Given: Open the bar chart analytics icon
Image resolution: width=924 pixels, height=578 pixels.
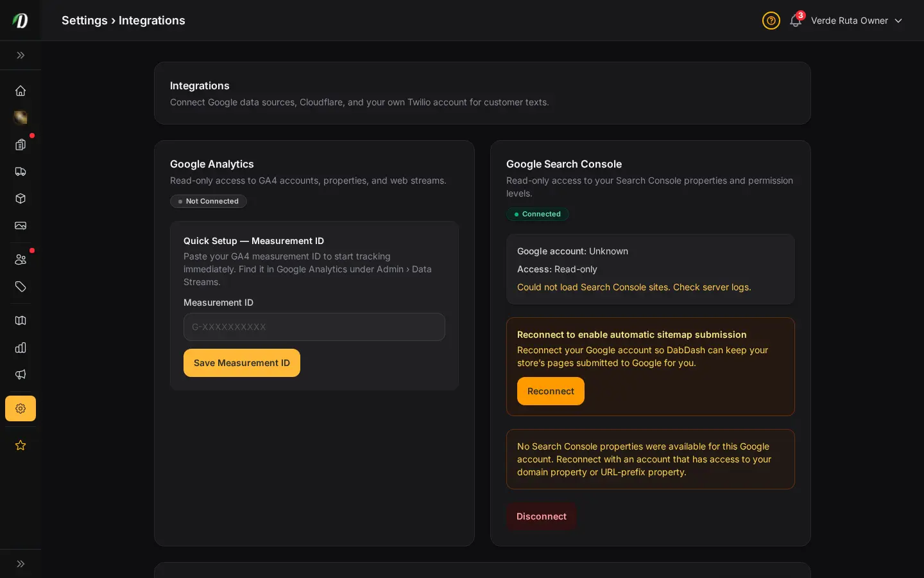Looking at the screenshot, I should [x=21, y=347].
